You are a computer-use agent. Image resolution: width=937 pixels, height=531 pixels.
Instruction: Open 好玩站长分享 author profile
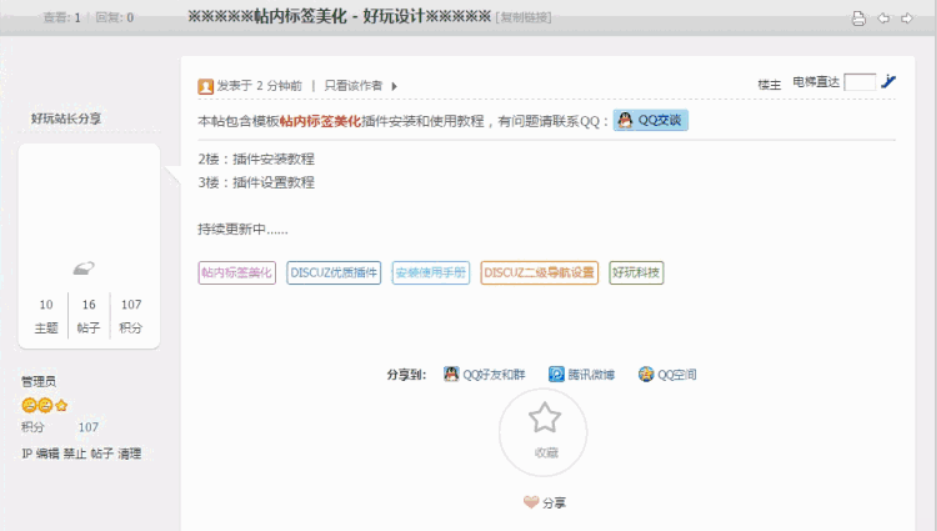(66, 118)
